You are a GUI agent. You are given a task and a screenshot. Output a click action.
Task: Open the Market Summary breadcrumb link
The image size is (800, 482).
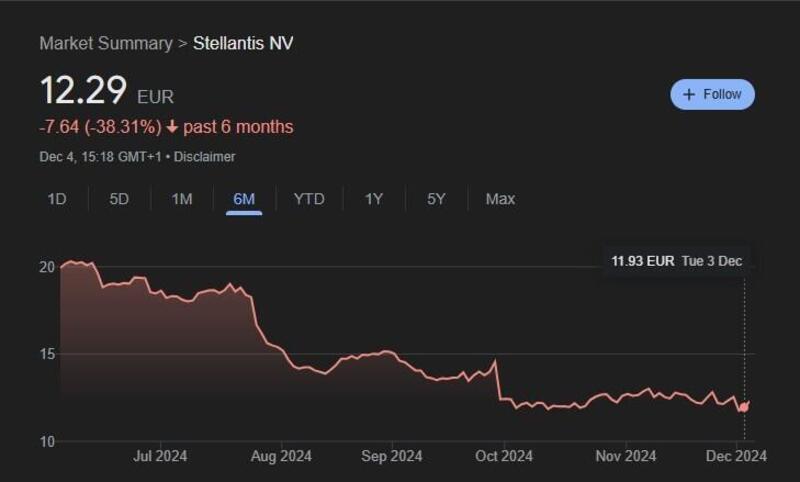point(106,43)
